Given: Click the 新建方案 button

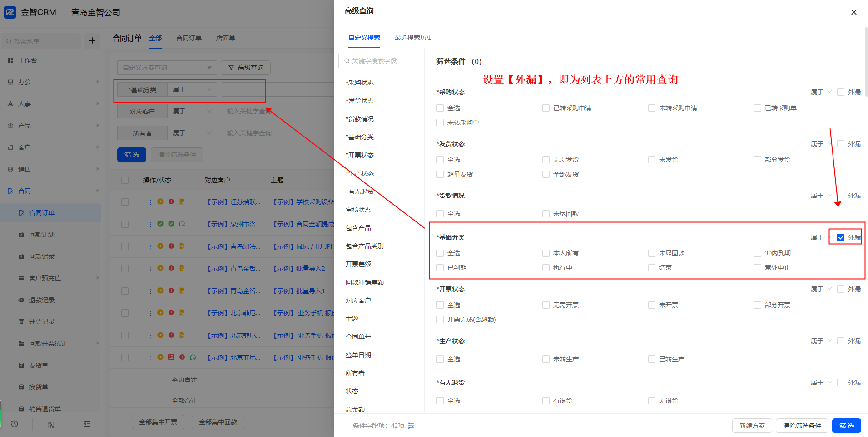Looking at the screenshot, I should coord(752,426).
